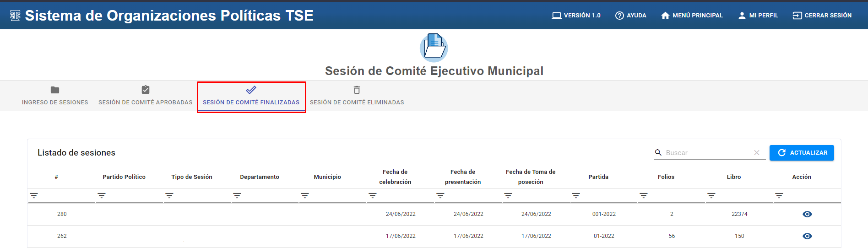The image size is (868, 248).
Task: Click the folder document icon above the title
Action: pos(434,48)
